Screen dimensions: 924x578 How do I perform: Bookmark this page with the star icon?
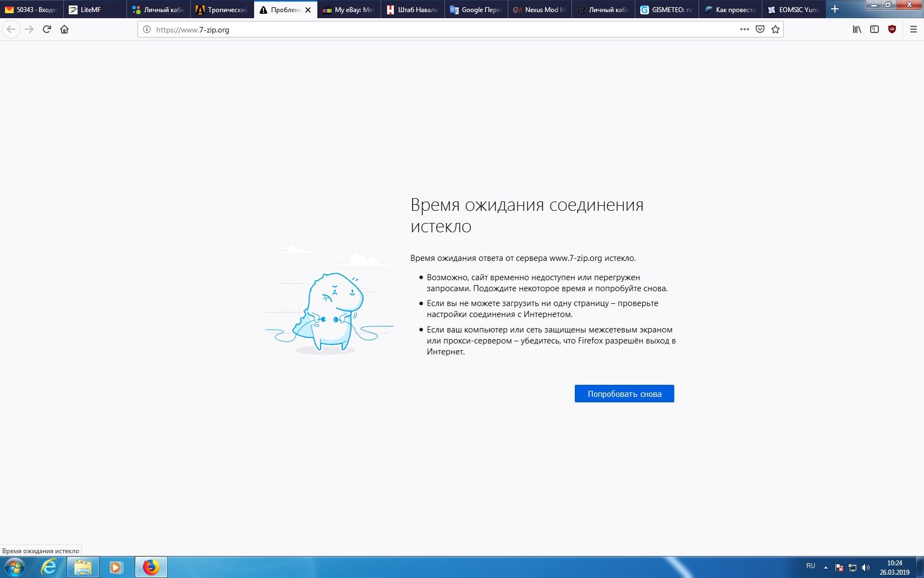(776, 29)
